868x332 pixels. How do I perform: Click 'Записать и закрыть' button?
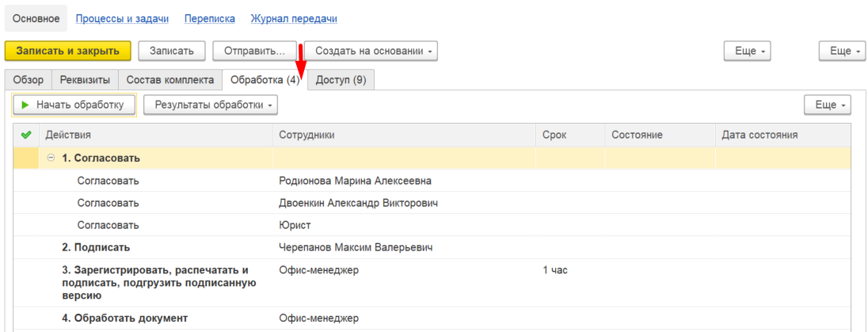(67, 51)
